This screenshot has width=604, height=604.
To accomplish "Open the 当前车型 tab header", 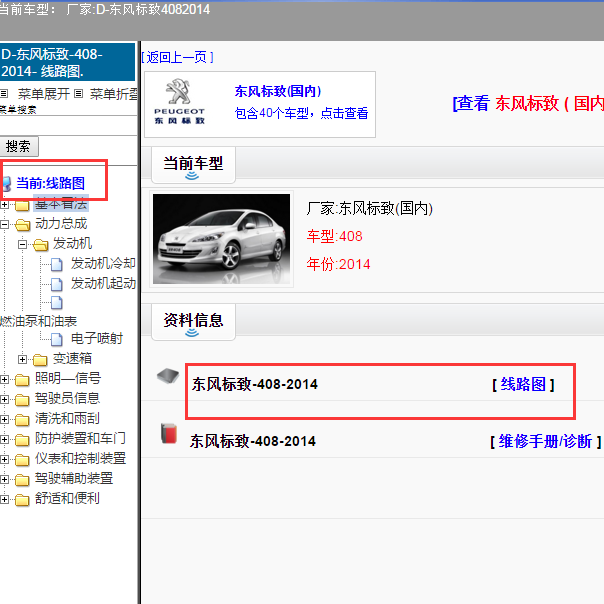I will (x=193, y=165).
